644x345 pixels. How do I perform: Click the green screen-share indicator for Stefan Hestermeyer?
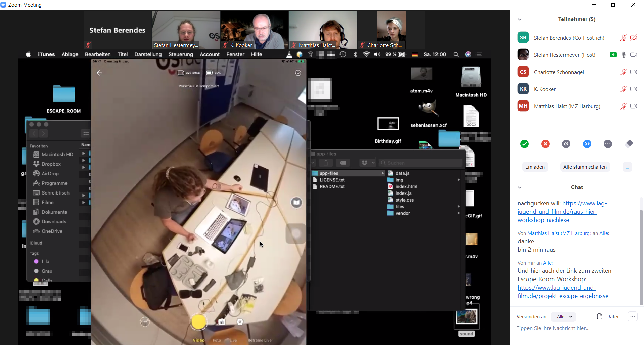tap(613, 55)
